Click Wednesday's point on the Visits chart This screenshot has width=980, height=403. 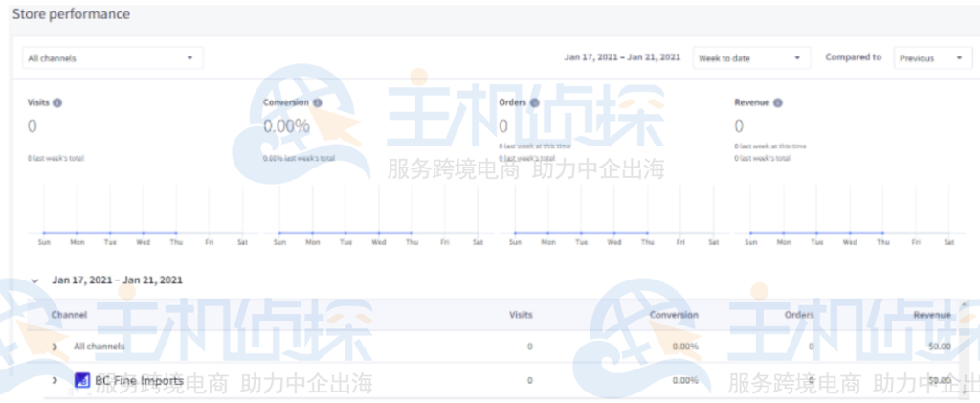143,232
